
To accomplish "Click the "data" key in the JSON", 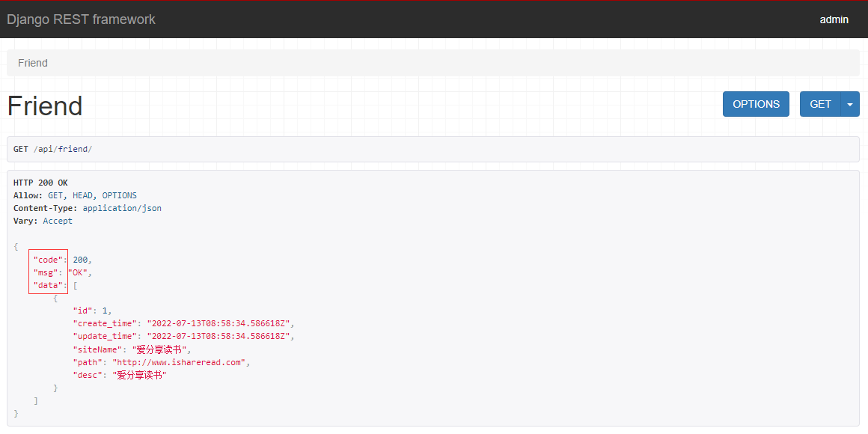I will click(x=48, y=286).
